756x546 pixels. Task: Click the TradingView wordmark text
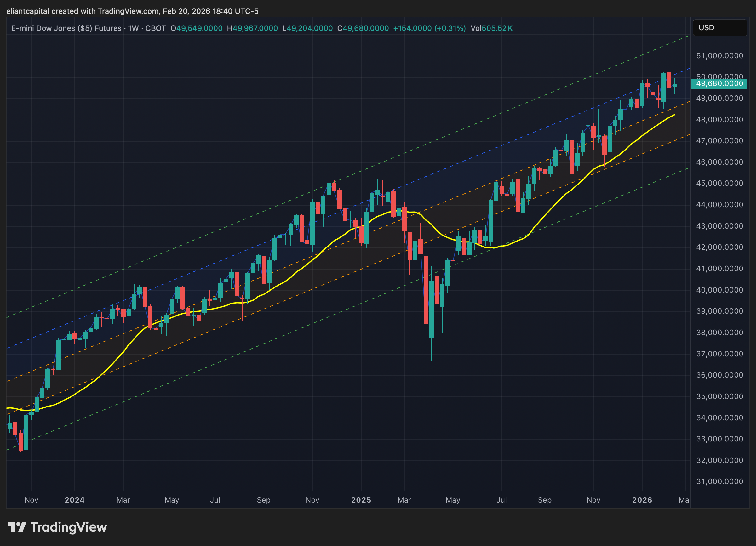tap(69, 527)
